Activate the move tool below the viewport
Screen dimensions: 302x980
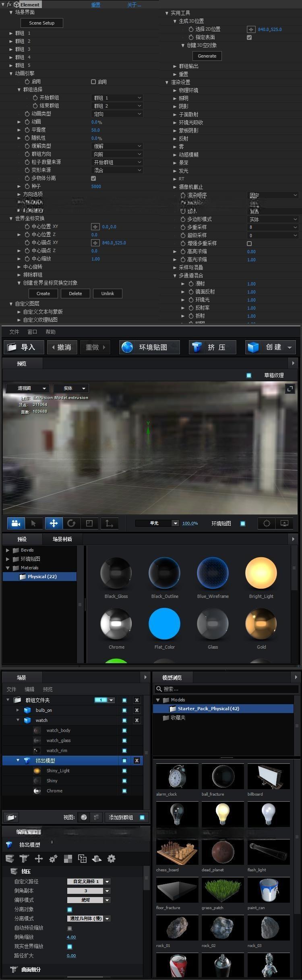pos(54,523)
